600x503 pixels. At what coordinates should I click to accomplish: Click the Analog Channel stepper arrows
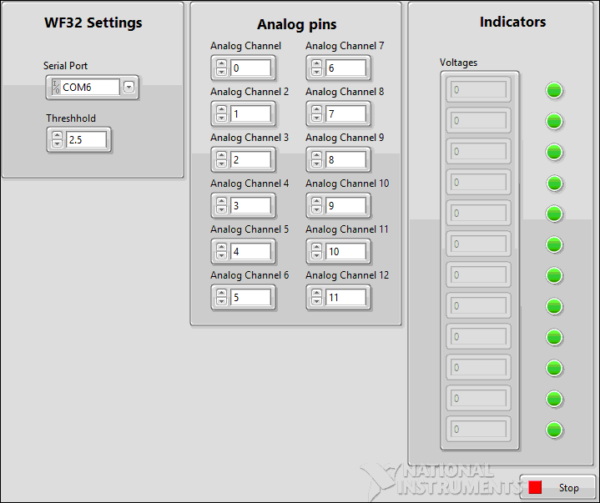coord(221,68)
